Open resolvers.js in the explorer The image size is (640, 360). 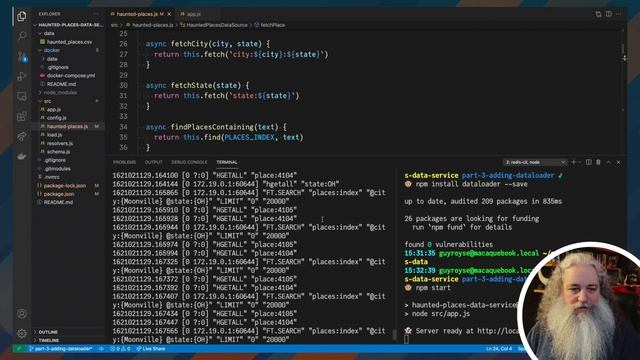(60, 143)
